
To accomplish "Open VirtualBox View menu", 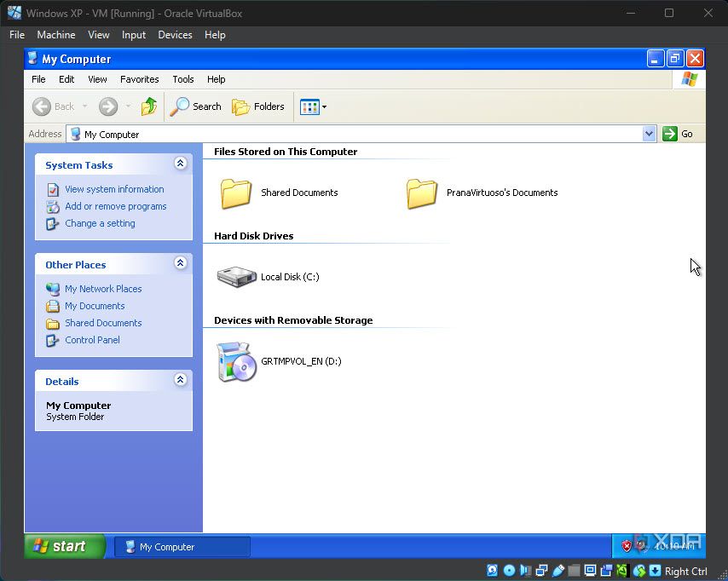I will click(99, 35).
